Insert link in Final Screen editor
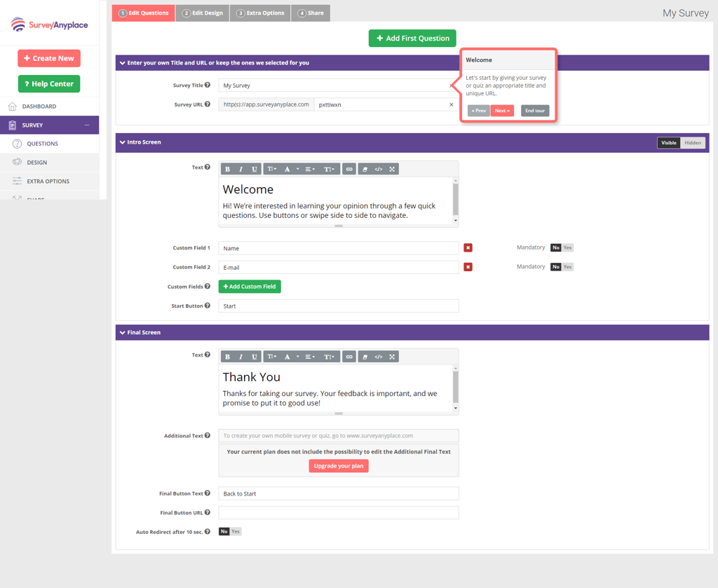718x588 pixels. coord(349,357)
